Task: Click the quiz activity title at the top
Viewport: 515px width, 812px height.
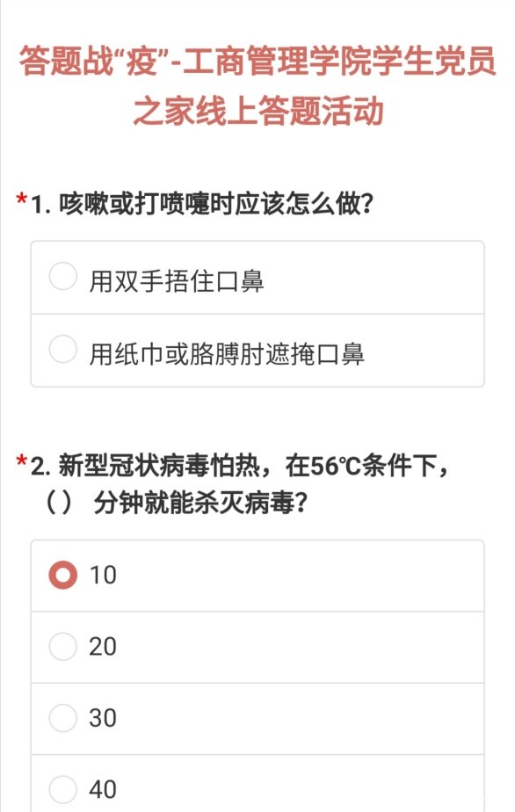Action: coord(257,88)
